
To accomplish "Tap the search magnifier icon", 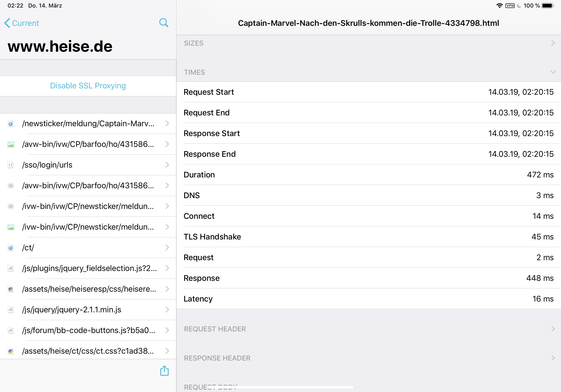I will click(164, 23).
